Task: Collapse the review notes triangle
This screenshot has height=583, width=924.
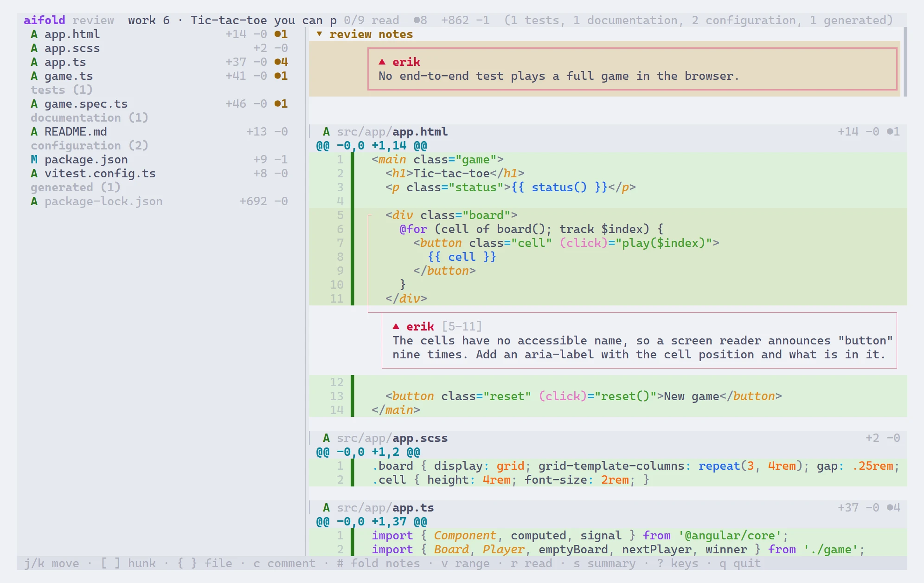Action: [x=319, y=34]
